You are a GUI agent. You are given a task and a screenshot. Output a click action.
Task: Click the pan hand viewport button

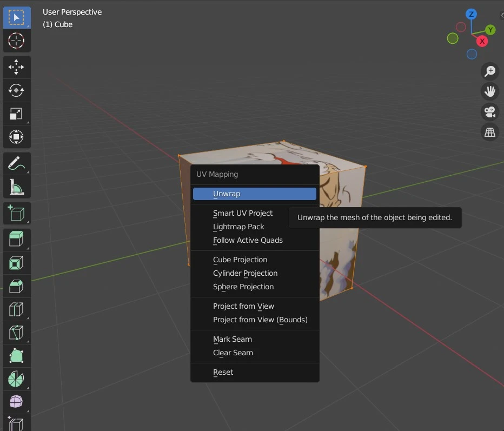pos(490,91)
